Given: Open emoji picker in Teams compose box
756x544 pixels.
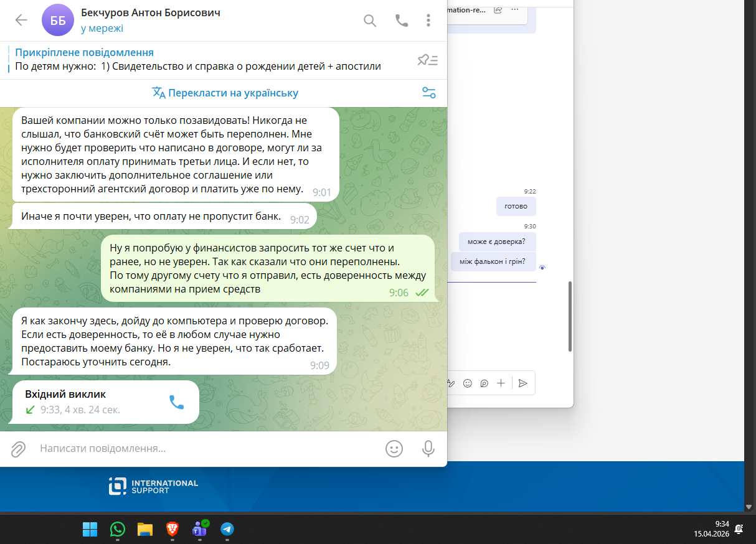Looking at the screenshot, I should [468, 383].
